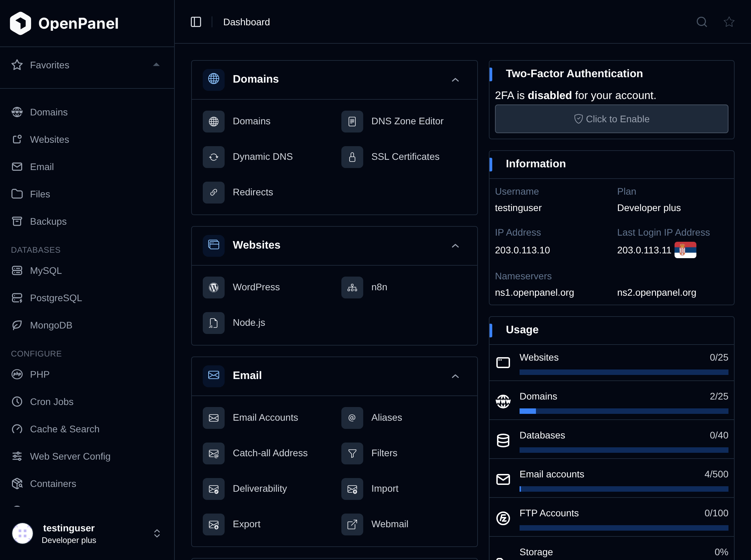
Task: Open Containers in the sidebar
Action: coord(87,484)
